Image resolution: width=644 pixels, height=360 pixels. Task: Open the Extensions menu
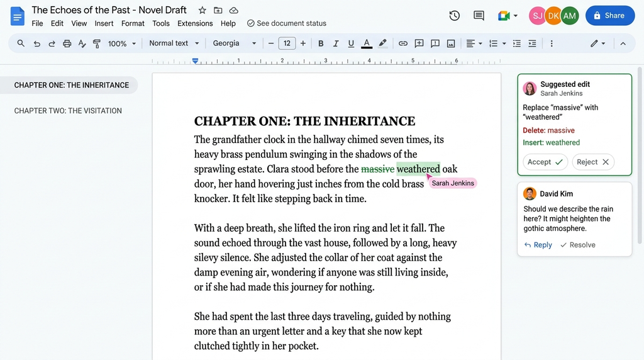(195, 23)
